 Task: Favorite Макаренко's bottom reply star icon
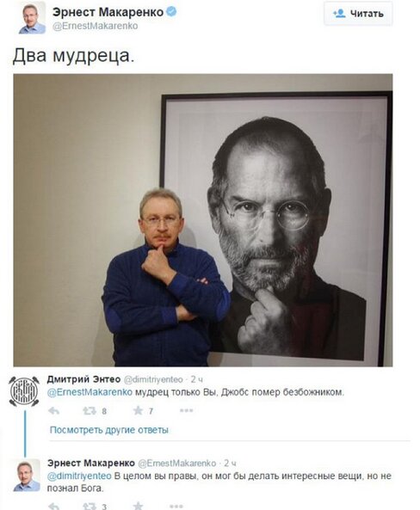[138, 506]
